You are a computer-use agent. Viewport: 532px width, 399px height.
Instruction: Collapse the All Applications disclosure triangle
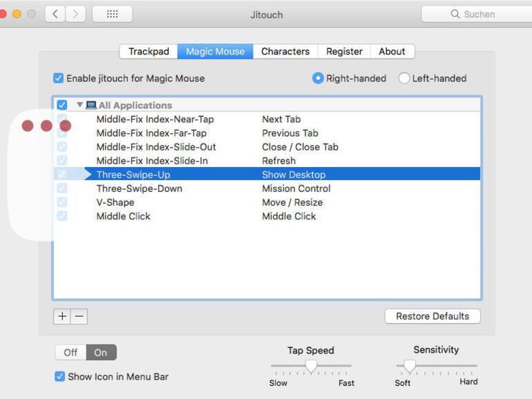80,105
